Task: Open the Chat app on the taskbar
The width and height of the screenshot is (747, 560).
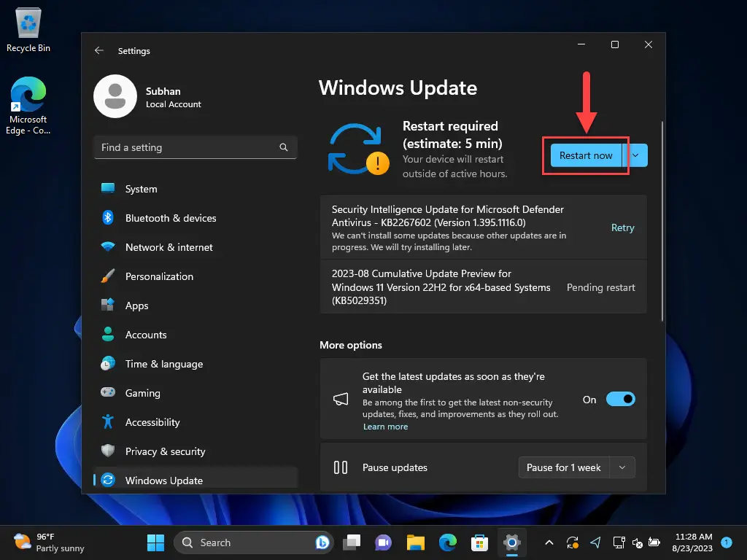Action: point(383,542)
